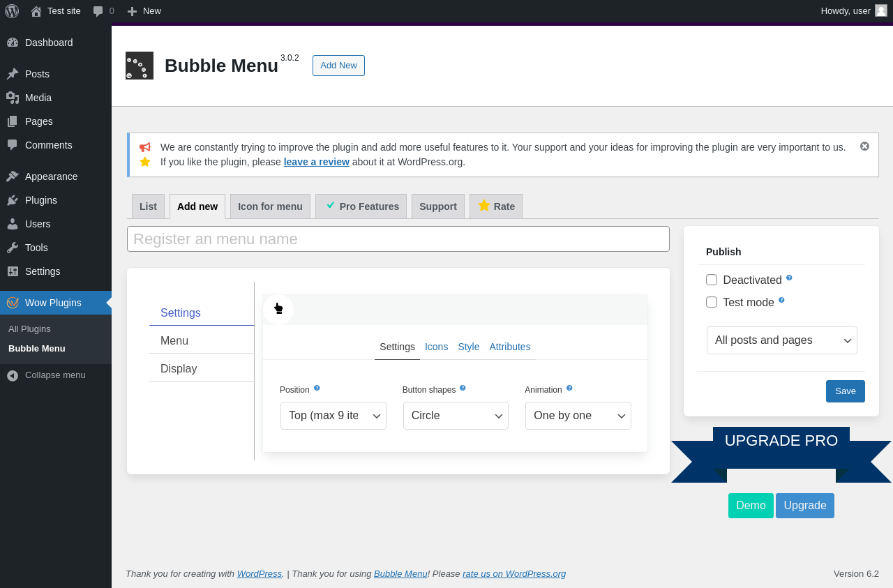Open the Animation dropdown

point(578,416)
